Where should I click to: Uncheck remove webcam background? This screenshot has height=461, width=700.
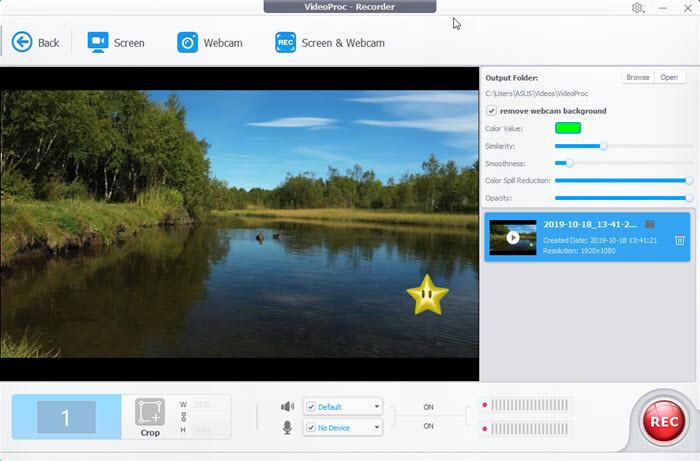pos(491,111)
